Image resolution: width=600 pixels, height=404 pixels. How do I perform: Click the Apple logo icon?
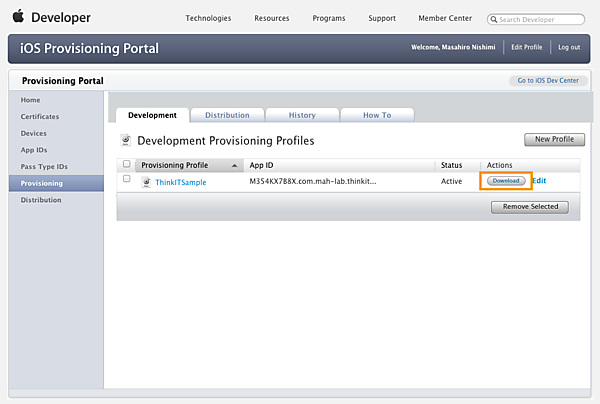[x=18, y=17]
